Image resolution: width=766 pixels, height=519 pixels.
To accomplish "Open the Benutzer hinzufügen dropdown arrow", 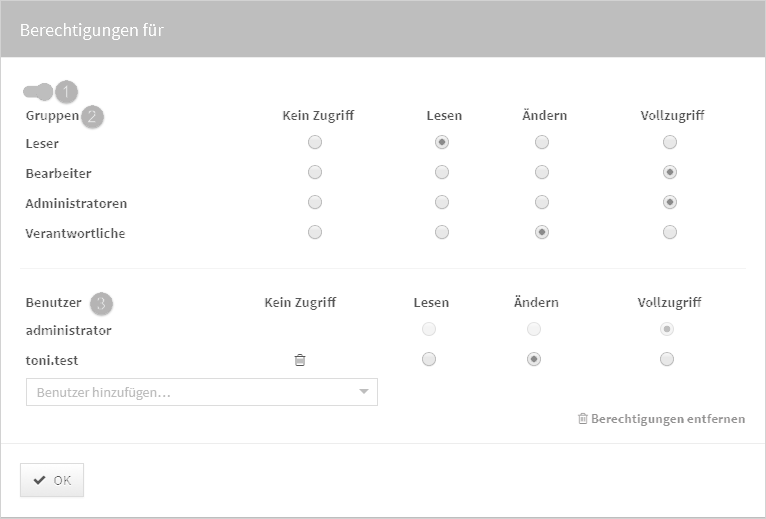I will 363,392.
